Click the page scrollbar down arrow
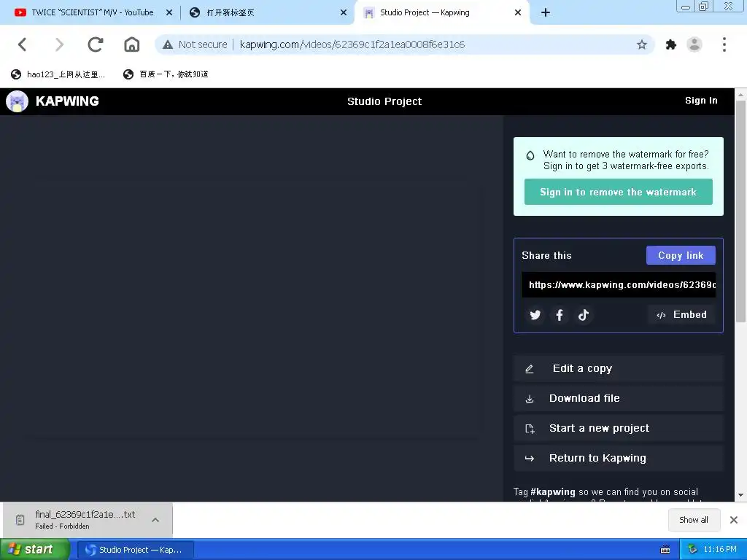 tap(740, 495)
